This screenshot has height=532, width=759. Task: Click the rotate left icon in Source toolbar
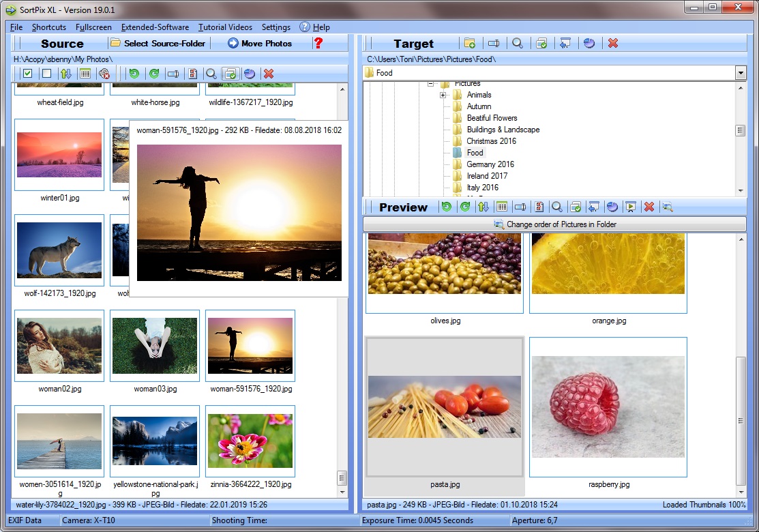pyautogui.click(x=134, y=74)
